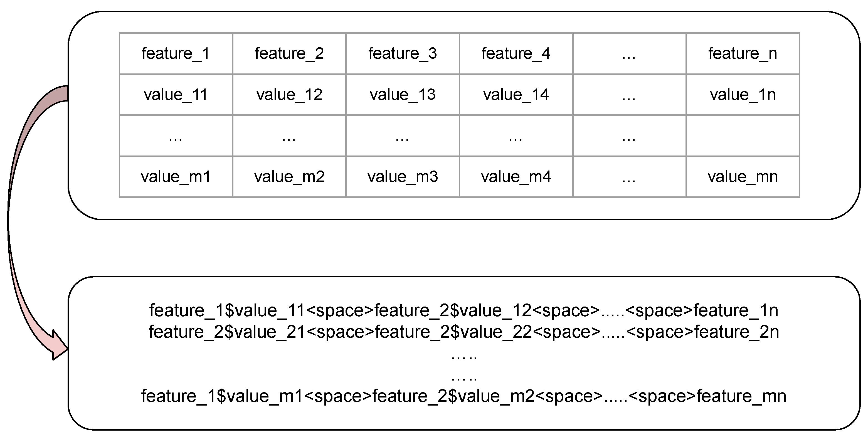Select the text line starting feature_2$value_21
The image size is (868, 437).
point(464,332)
